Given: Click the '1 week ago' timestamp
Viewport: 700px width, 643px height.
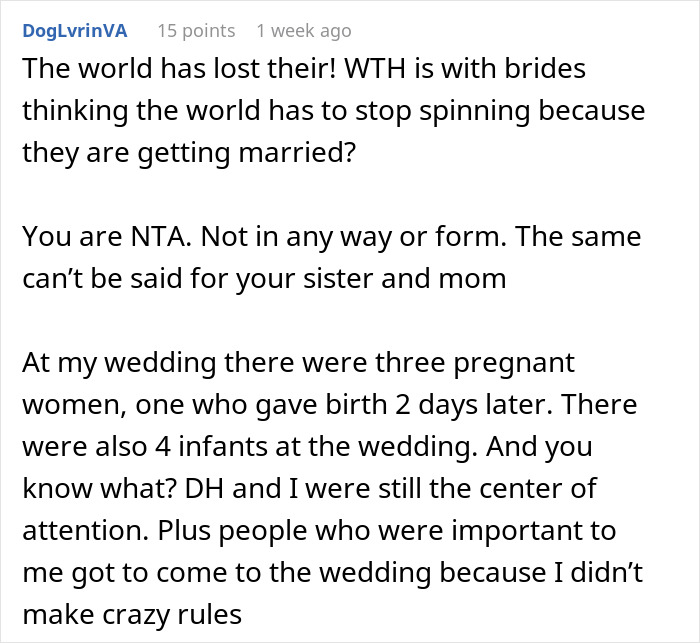Looking at the screenshot, I should pos(303,31).
